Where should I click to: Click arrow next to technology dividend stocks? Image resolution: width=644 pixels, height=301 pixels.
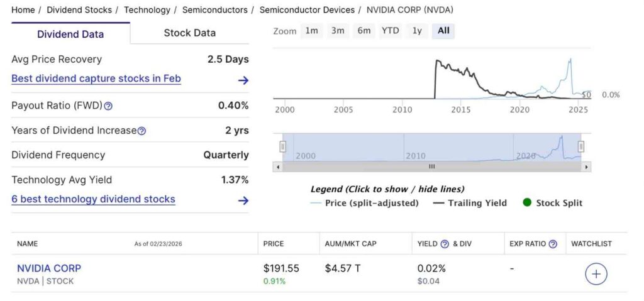click(243, 200)
